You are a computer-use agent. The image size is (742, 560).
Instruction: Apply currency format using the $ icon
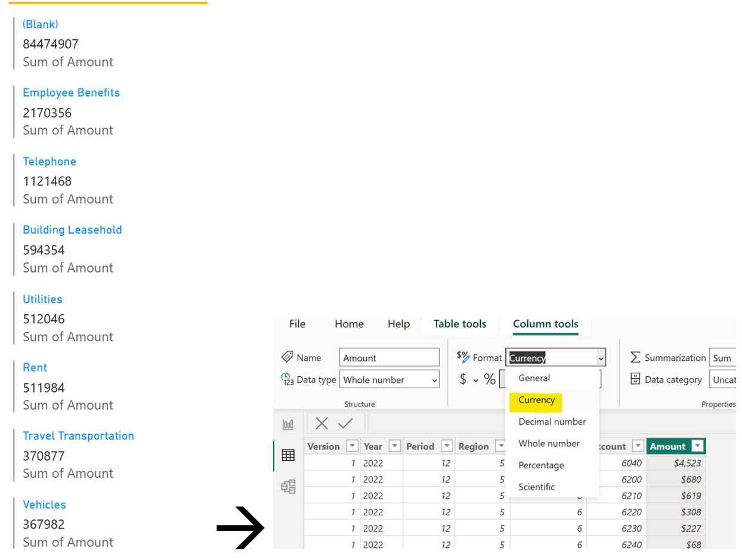(x=463, y=379)
